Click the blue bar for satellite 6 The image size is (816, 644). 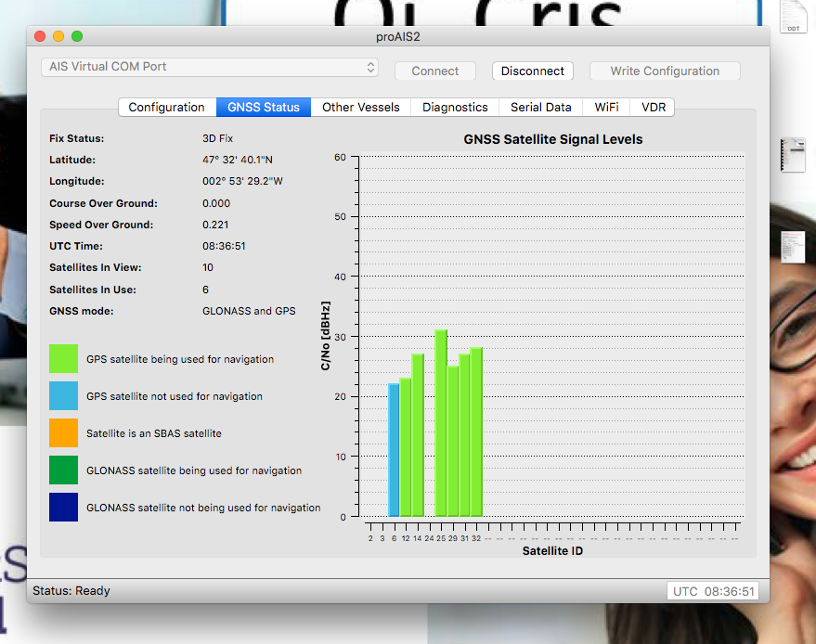coord(394,450)
